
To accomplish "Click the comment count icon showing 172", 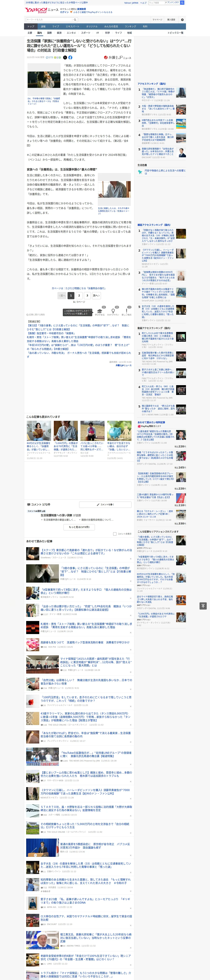I will [50, 57].
